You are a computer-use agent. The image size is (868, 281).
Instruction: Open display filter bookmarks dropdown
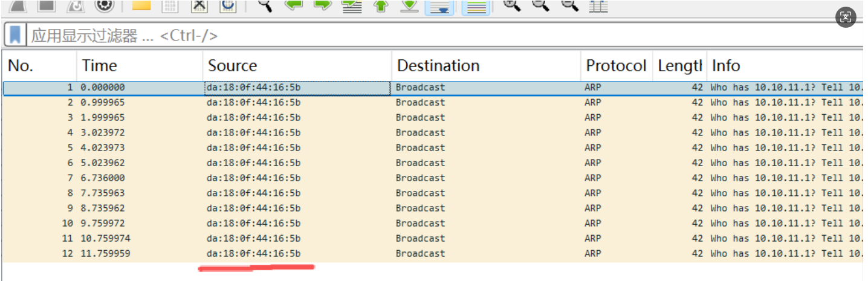click(x=15, y=35)
